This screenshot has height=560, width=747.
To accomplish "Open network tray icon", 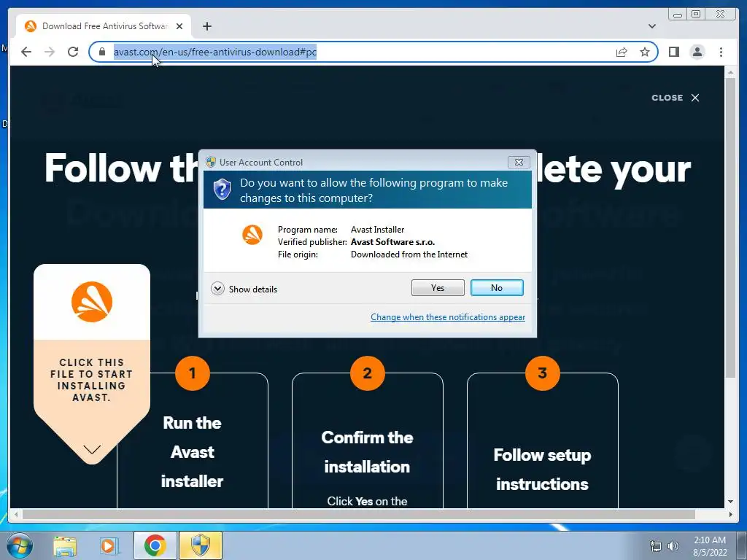I will pos(656,545).
